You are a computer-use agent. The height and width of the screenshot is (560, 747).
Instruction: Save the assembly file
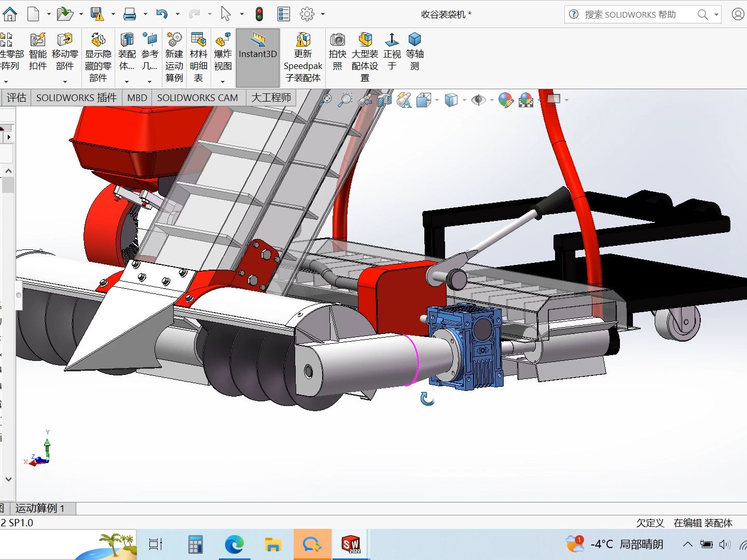tap(97, 14)
